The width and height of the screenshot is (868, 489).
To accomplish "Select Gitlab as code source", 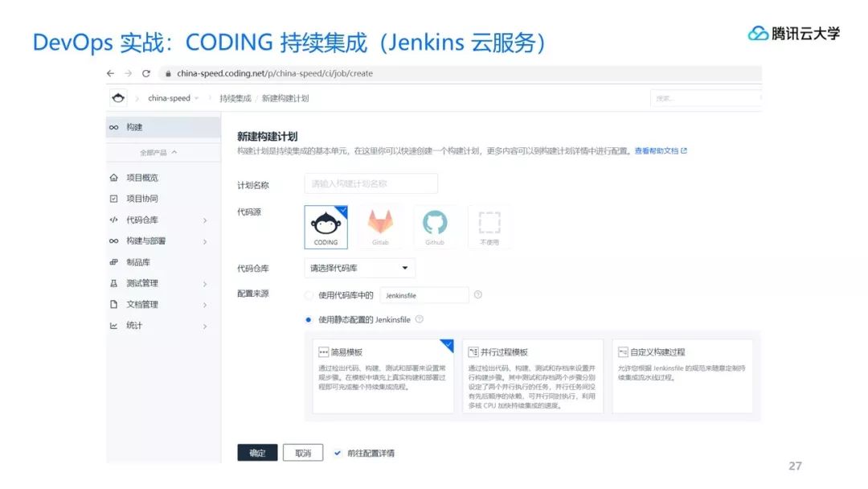I will coord(380,227).
